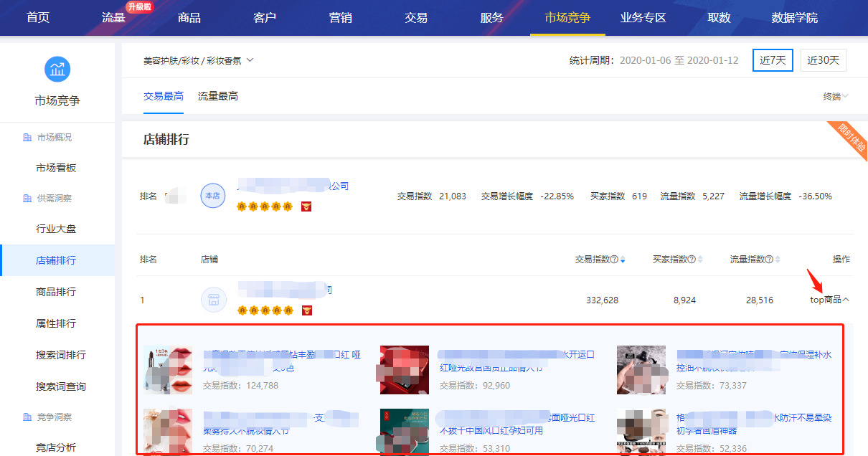Open 市场看板 in the sidebar
This screenshot has height=456, width=868.
[x=56, y=168]
